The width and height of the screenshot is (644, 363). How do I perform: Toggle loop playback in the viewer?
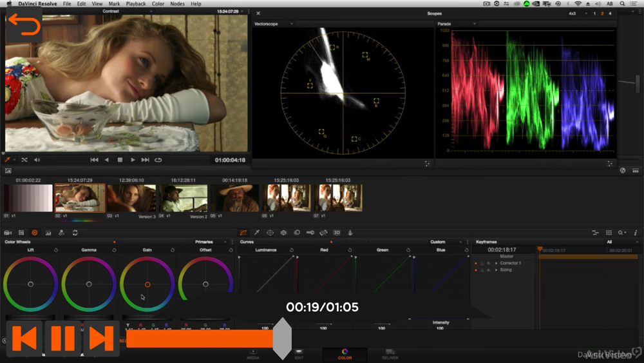pos(158,160)
